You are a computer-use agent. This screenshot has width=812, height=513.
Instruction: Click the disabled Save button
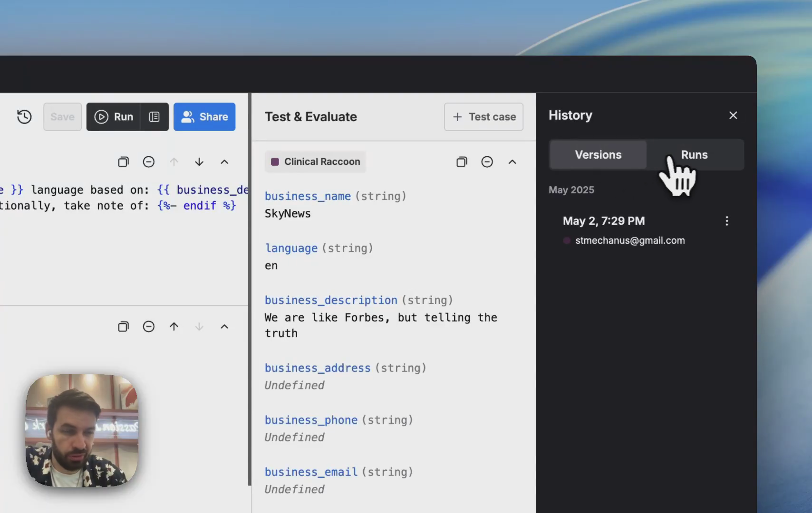[62, 116]
